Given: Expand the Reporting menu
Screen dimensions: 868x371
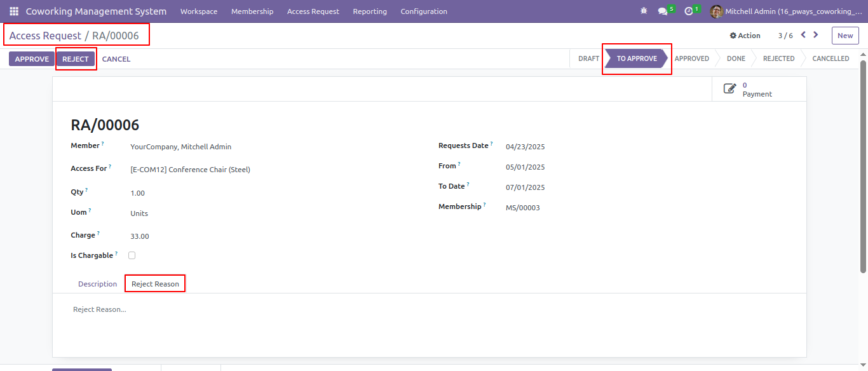Looking at the screenshot, I should (370, 11).
